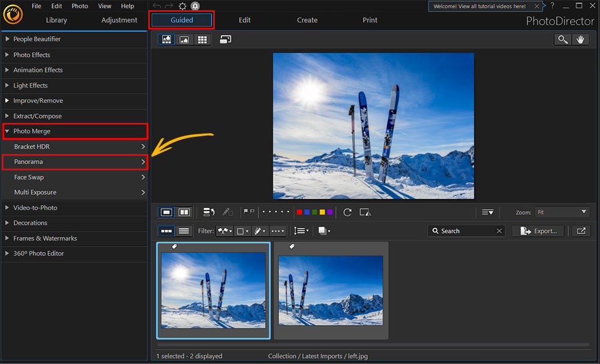Click the flag photo icon
This screenshot has width=600, height=364.
click(247, 212)
